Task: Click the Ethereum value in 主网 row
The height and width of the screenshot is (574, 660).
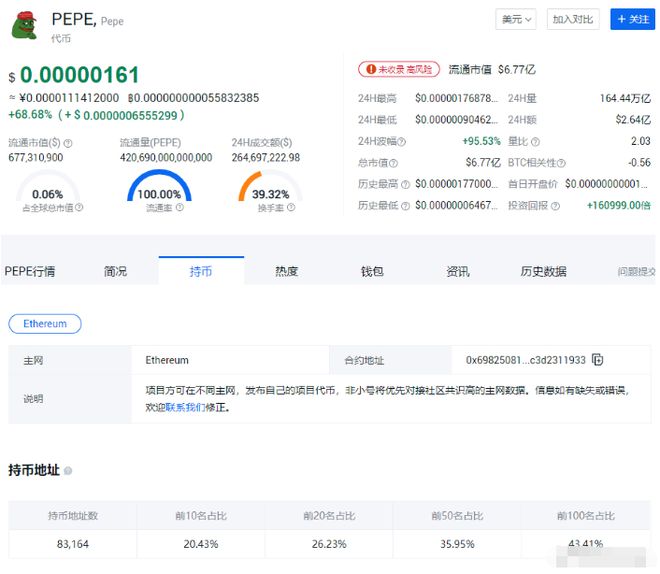Action: pyautogui.click(x=167, y=360)
